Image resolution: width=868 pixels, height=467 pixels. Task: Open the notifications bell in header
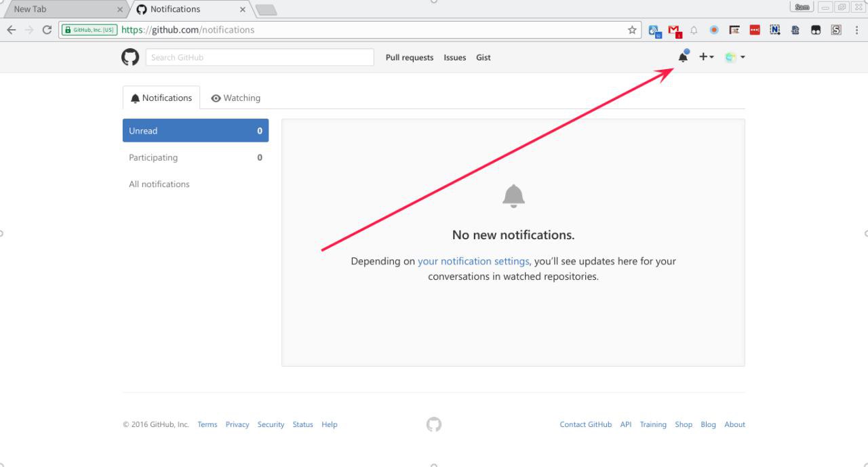coord(684,56)
